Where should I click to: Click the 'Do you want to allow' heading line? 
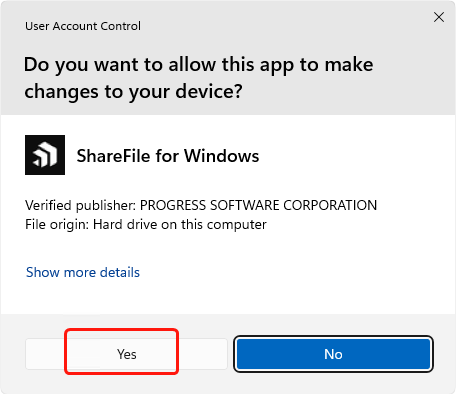tap(199, 64)
